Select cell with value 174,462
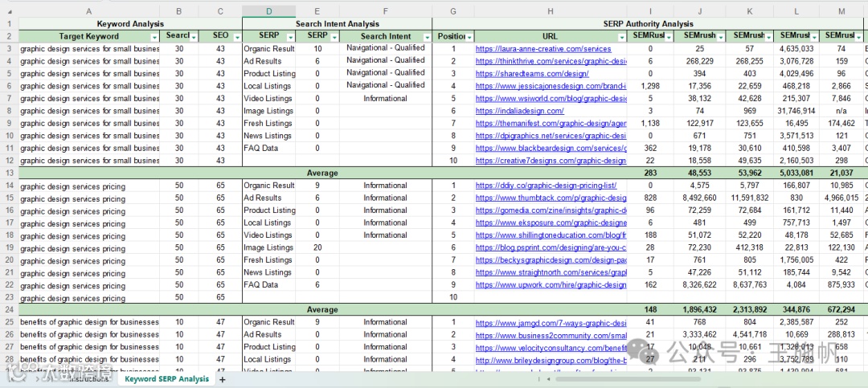Image resolution: width=868 pixels, height=388 pixels. pyautogui.click(x=841, y=124)
